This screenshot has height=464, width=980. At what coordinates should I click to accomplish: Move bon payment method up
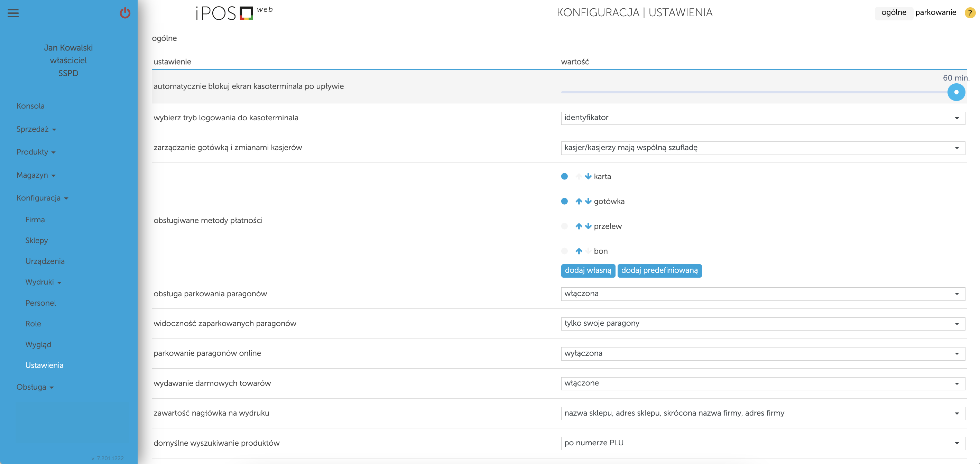(579, 251)
